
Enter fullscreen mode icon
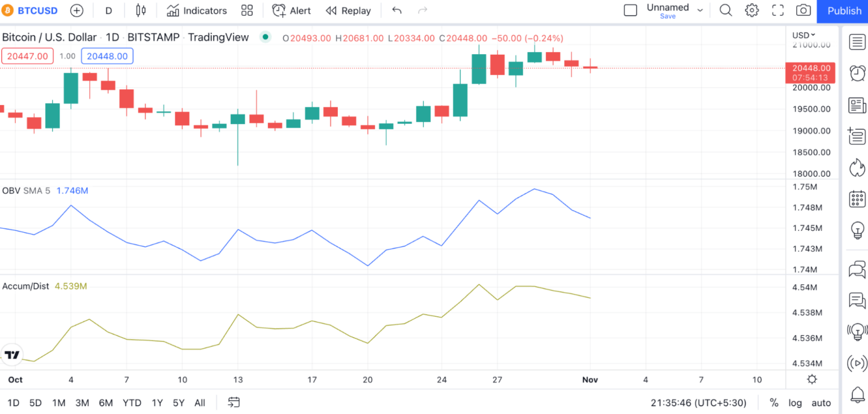coord(778,10)
